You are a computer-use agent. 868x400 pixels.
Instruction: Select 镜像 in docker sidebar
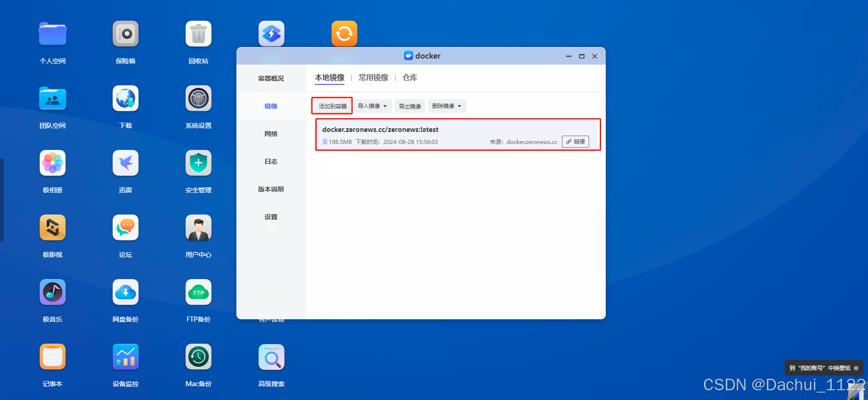(271, 106)
